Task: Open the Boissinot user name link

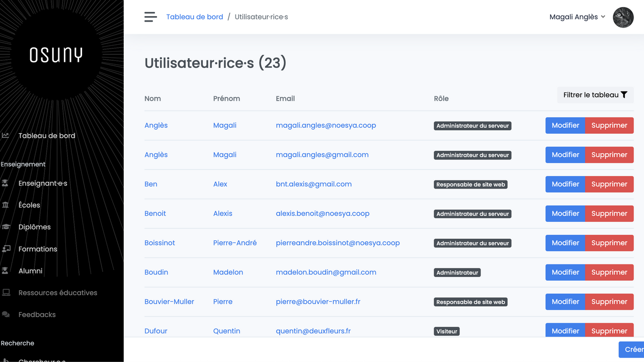Action: pyautogui.click(x=159, y=243)
